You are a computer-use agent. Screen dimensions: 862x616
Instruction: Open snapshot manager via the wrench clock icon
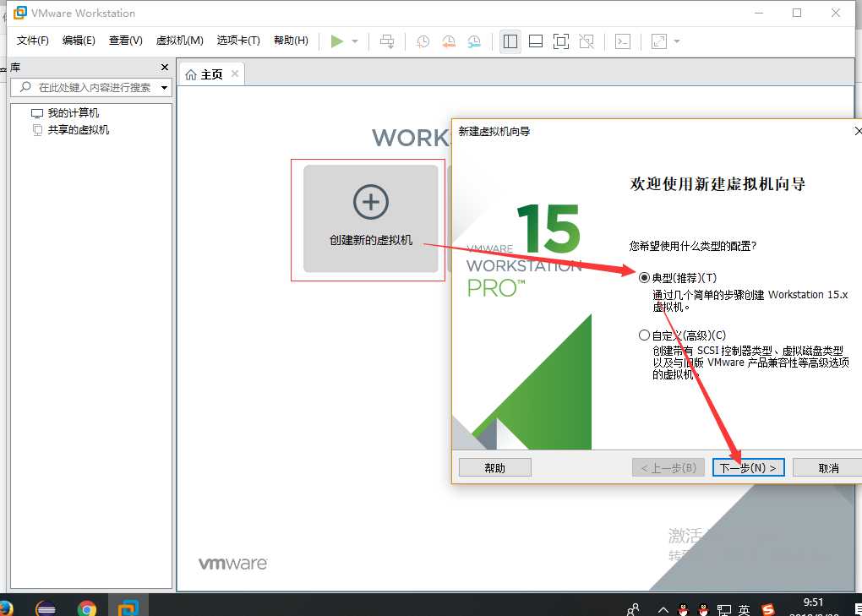click(474, 41)
